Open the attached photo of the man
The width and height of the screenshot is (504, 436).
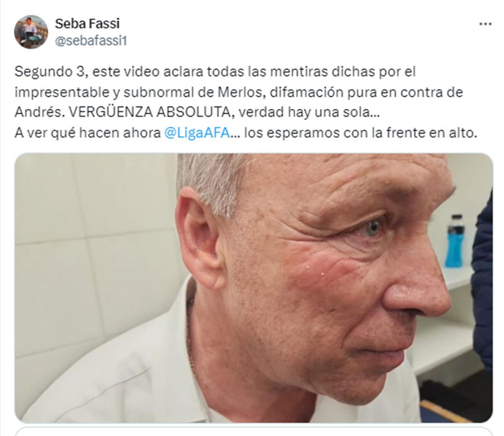click(254, 288)
